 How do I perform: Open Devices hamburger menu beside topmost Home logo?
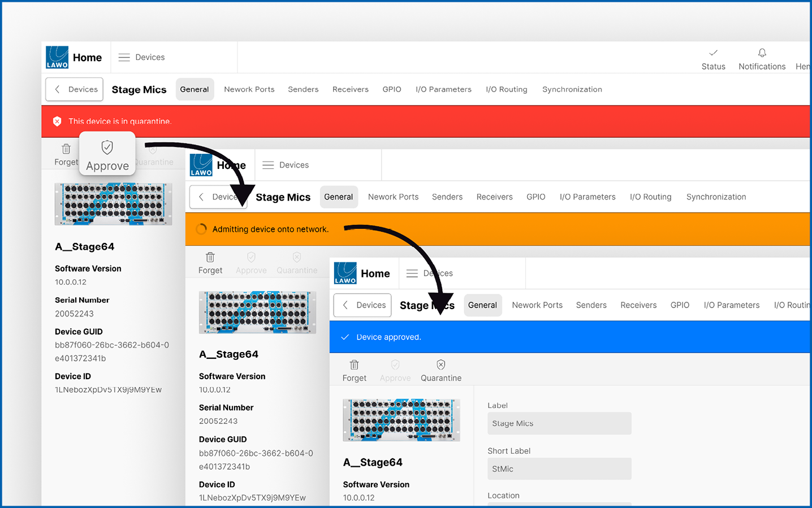click(124, 57)
